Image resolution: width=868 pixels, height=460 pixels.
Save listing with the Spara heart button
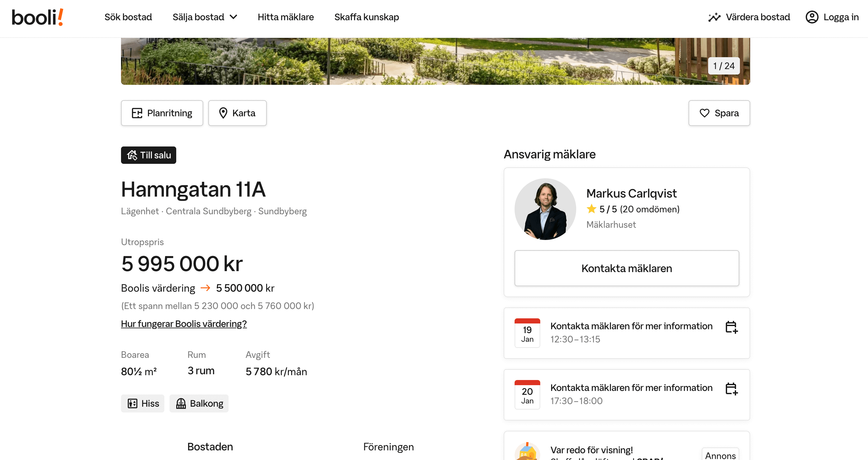[x=719, y=113]
